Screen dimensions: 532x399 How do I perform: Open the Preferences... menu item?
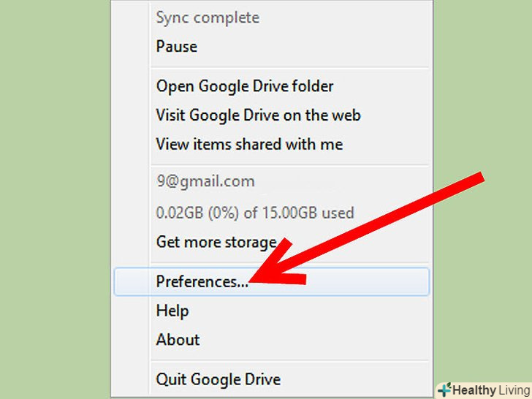tap(202, 282)
